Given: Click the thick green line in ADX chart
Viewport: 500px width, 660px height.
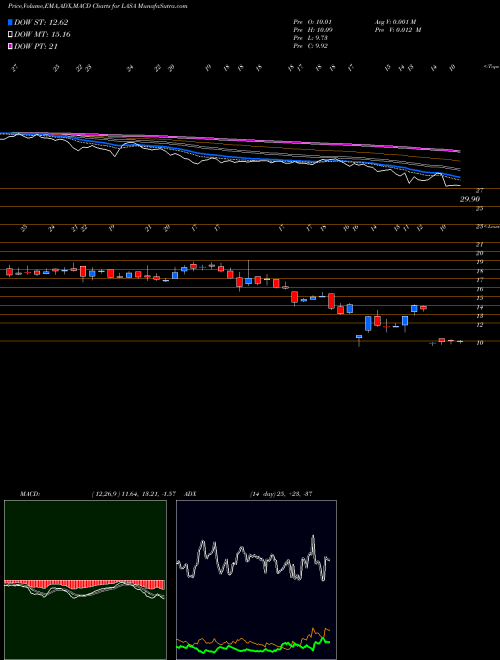Looking at the screenshot, I should tap(253, 648).
